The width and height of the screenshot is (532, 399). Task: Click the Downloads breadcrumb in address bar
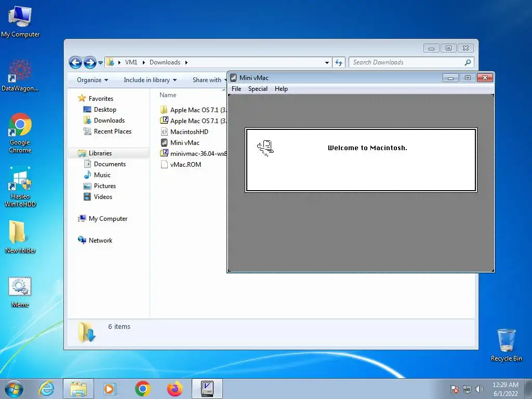165,62
